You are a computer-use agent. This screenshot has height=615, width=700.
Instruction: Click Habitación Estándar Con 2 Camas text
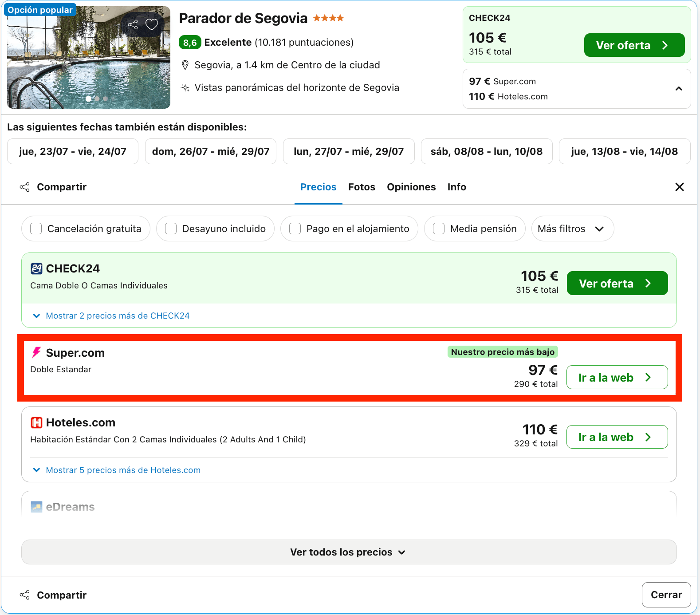click(168, 439)
